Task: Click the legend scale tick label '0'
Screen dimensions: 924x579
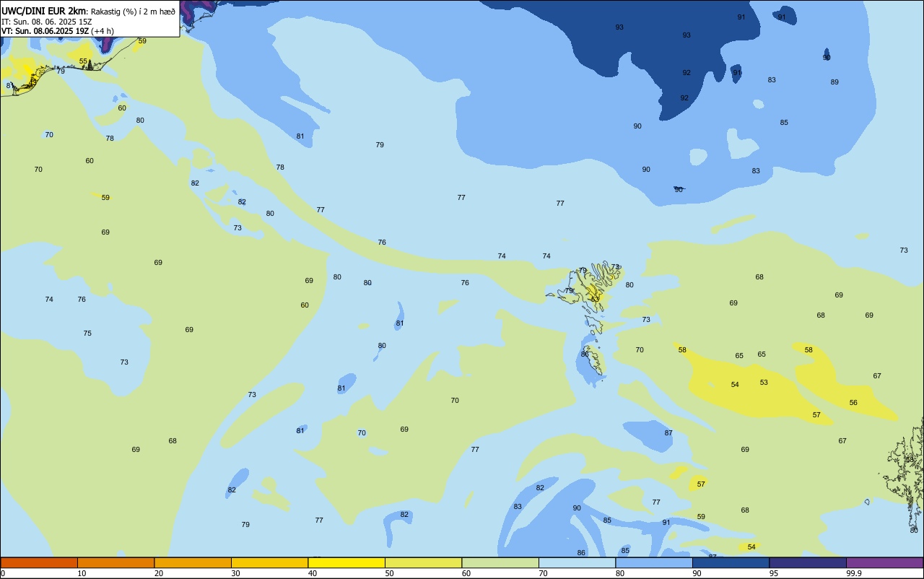Action: tap(3, 573)
